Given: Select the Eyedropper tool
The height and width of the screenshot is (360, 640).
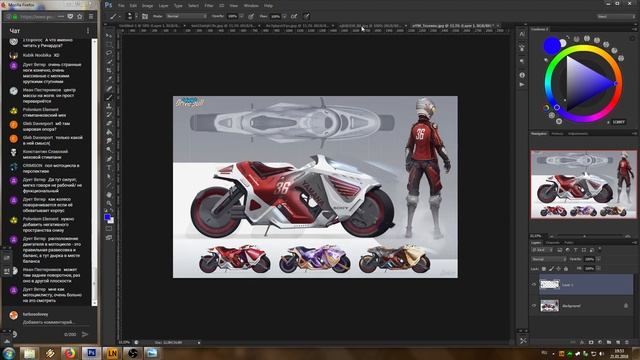Looking at the screenshot, I should point(109,79).
